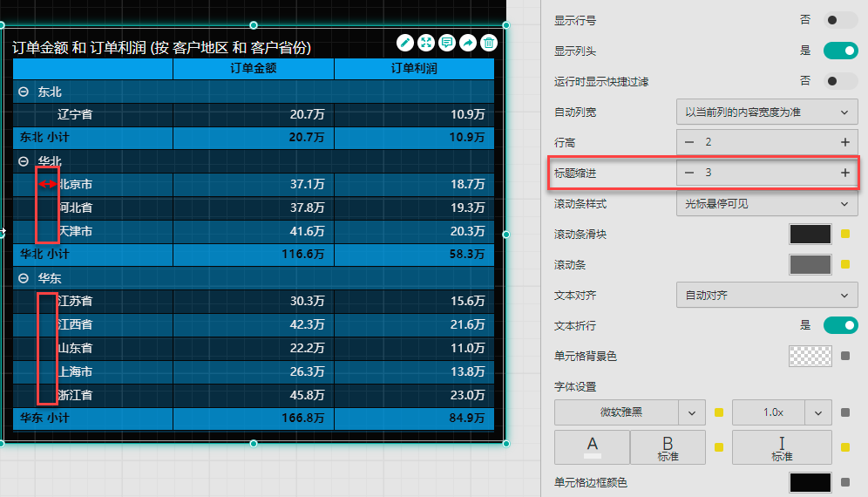
Task: Click the 订单利润 column header
Action: (x=414, y=68)
